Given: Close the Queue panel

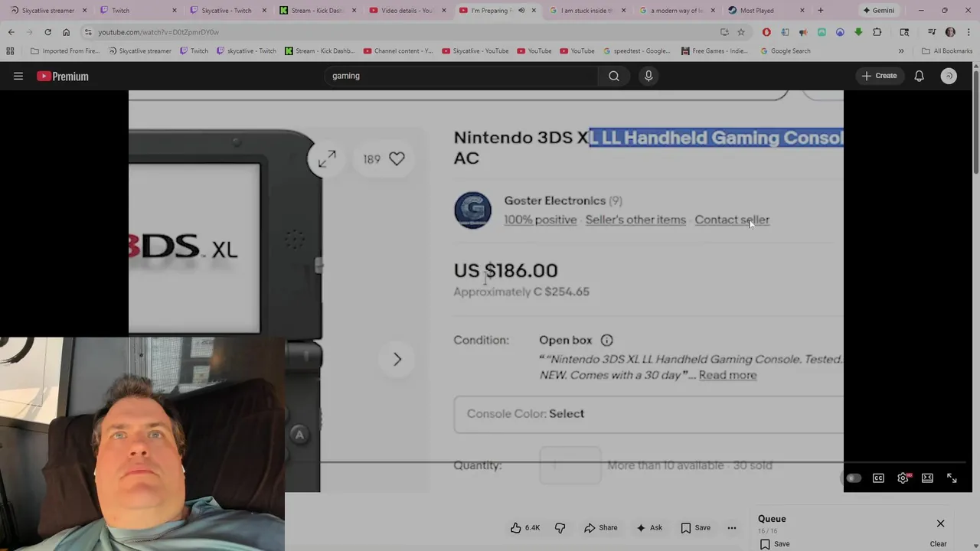Looking at the screenshot, I should [x=940, y=523].
